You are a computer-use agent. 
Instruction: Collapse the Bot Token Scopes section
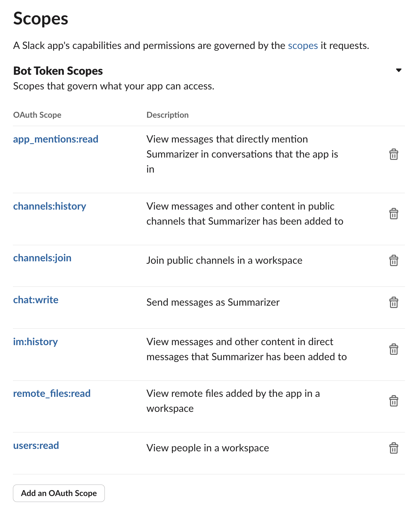(x=398, y=71)
